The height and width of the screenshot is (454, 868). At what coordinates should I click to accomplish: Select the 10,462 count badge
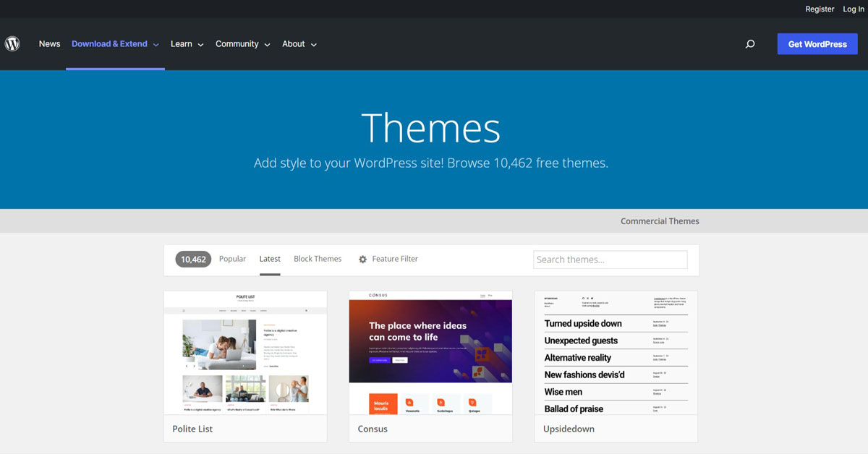[193, 259]
